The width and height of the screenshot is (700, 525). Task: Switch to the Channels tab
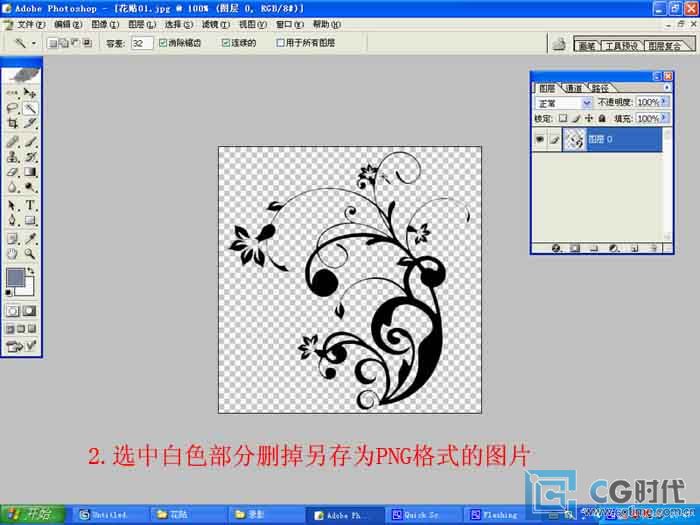click(x=574, y=88)
